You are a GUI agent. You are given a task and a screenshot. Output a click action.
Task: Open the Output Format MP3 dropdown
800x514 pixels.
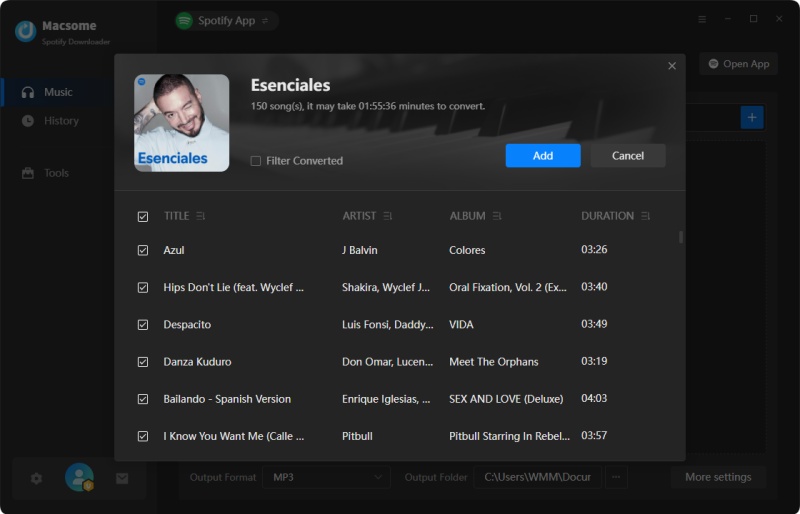coord(327,477)
